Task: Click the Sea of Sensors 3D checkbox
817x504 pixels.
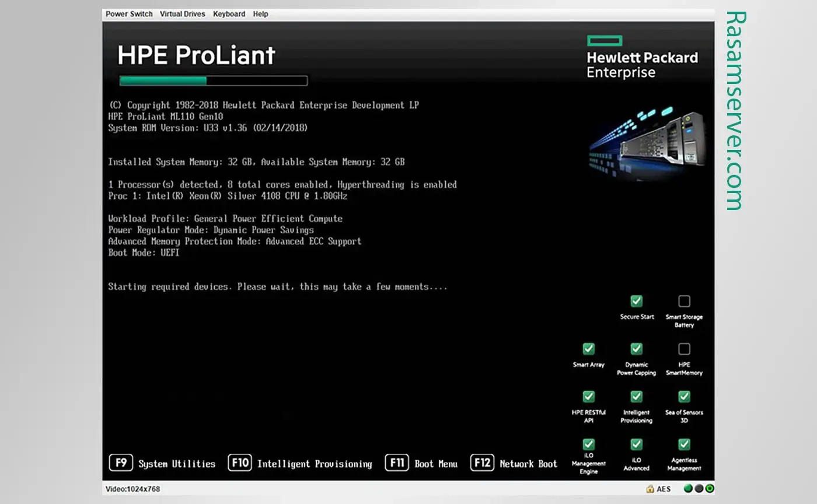Action: pos(684,397)
